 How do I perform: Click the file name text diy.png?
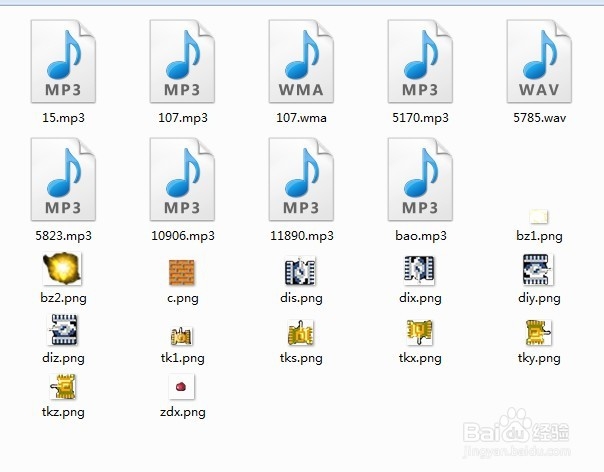(x=539, y=298)
